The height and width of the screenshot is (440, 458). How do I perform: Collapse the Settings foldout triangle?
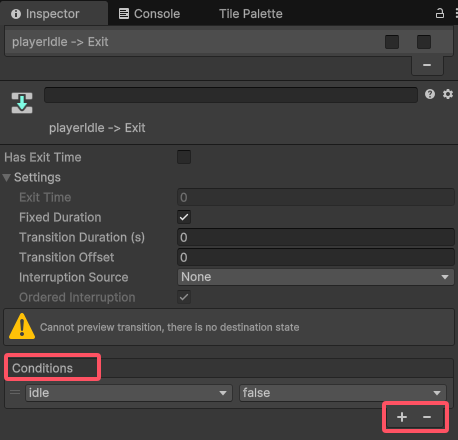7,177
